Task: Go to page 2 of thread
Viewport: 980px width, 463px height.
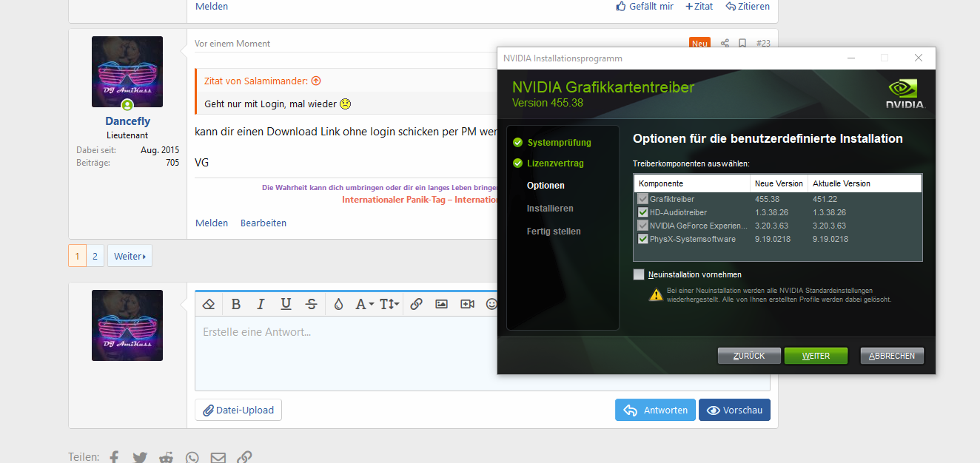Action: click(x=95, y=256)
